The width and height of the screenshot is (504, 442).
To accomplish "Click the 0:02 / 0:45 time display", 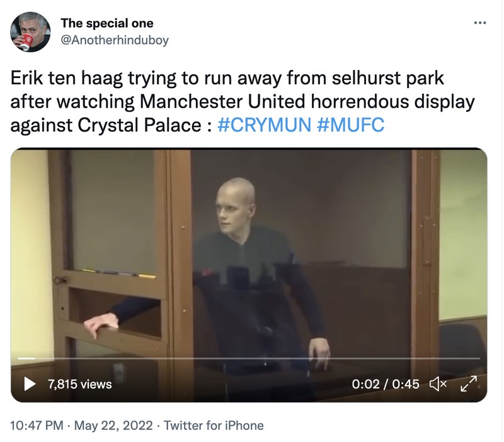I will pos(386,384).
